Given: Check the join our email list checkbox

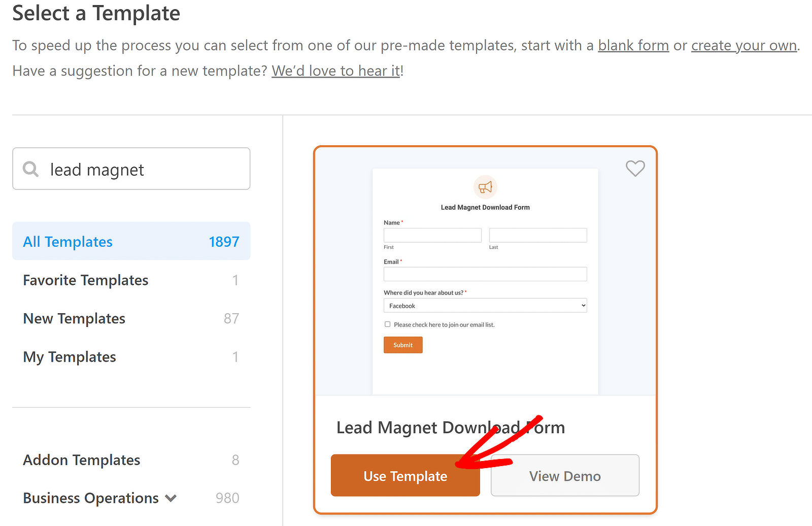Looking at the screenshot, I should (x=387, y=324).
